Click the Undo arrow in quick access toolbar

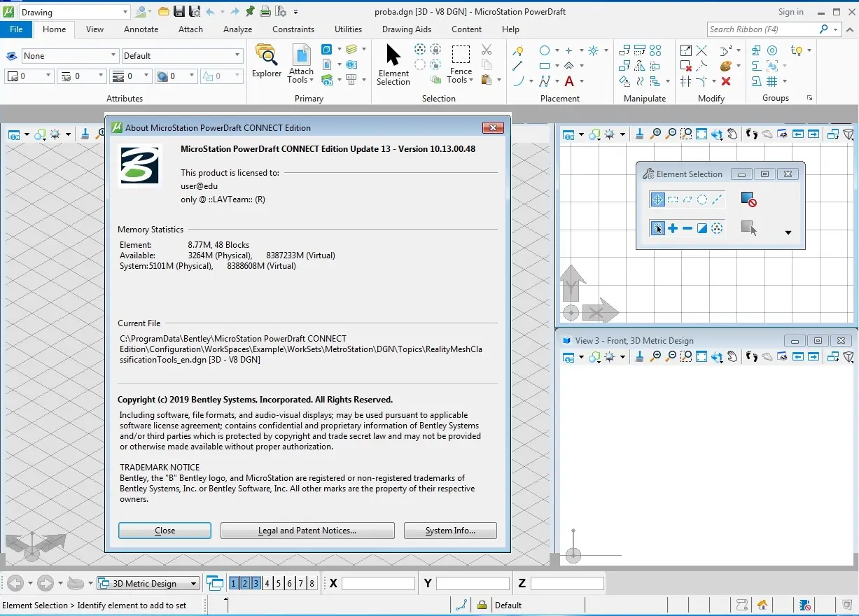[211, 11]
